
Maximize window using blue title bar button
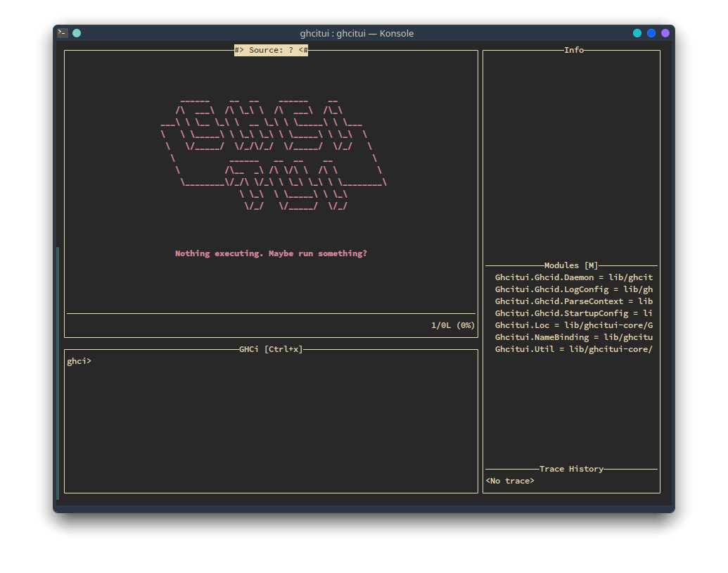(651, 33)
